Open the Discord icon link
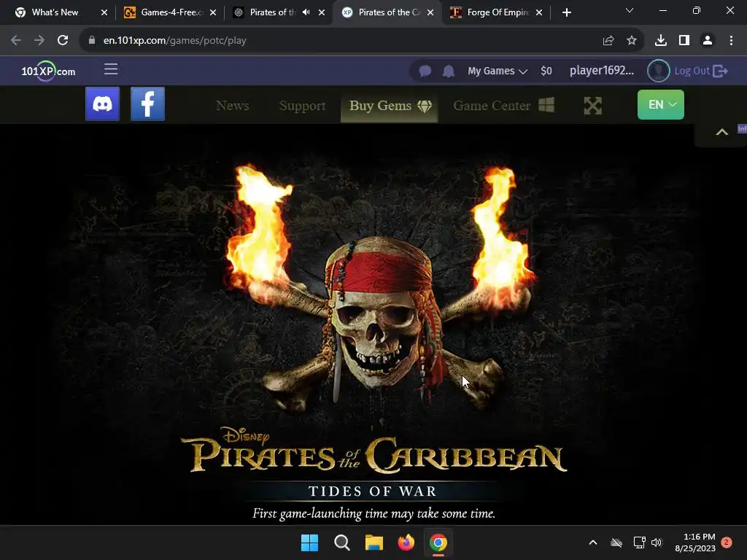The height and width of the screenshot is (560, 747). [102, 104]
